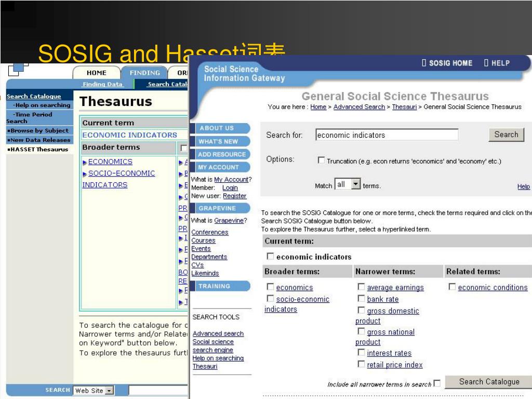The height and width of the screenshot is (399, 532).
Task: Tick the Truncation option checkbox
Action: pyautogui.click(x=321, y=160)
